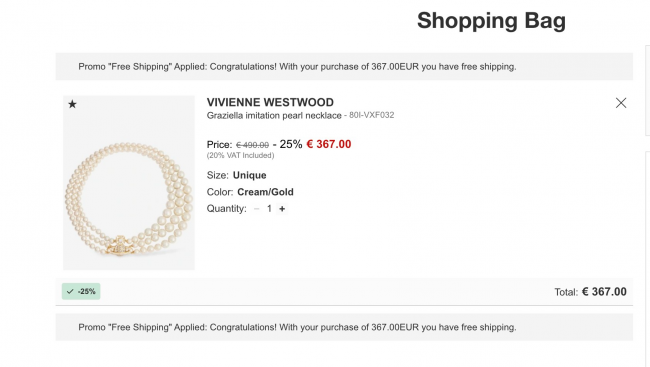650x367 pixels.
Task: Click the top Free Shipping promo banner
Action: 344,66
